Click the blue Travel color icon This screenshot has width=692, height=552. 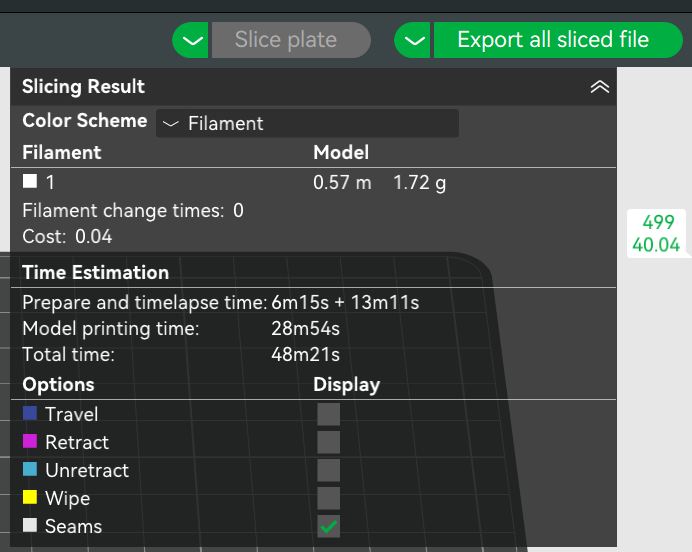click(30, 413)
